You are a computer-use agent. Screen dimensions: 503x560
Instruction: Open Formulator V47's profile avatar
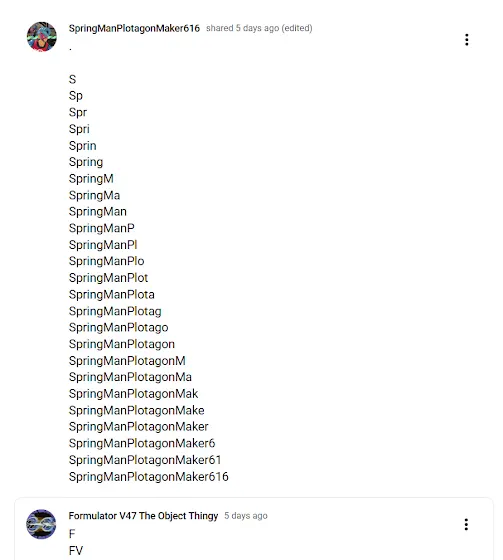pyautogui.click(x=41, y=524)
